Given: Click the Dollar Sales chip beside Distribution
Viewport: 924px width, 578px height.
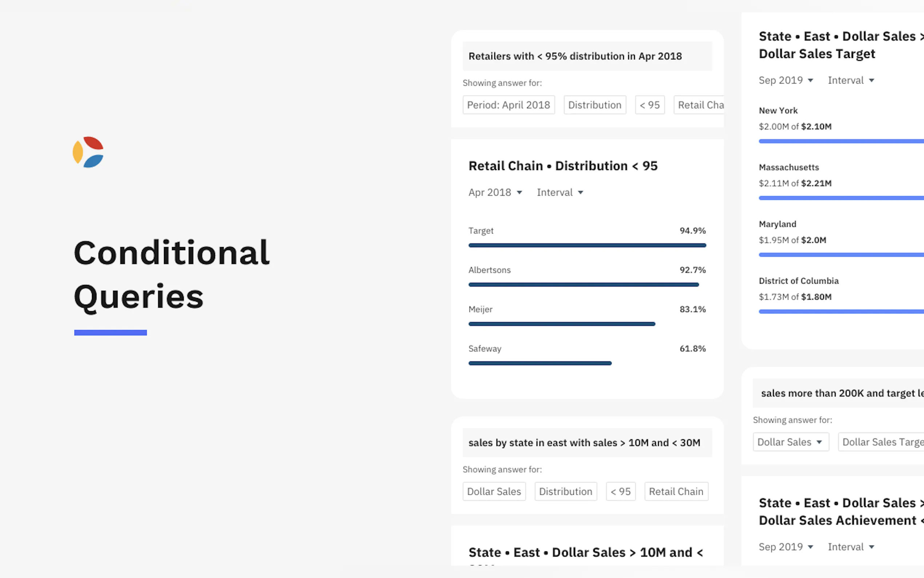Looking at the screenshot, I should (494, 491).
